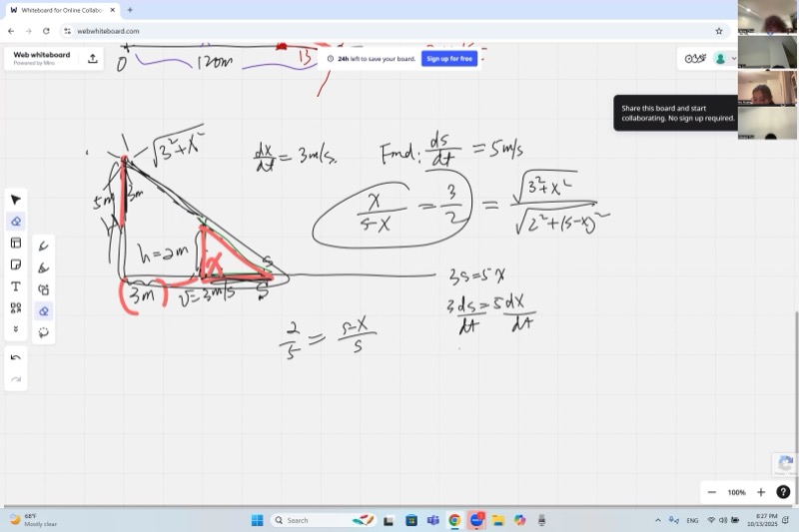
Task: Expand more tools with double chevron
Action: tap(16, 328)
